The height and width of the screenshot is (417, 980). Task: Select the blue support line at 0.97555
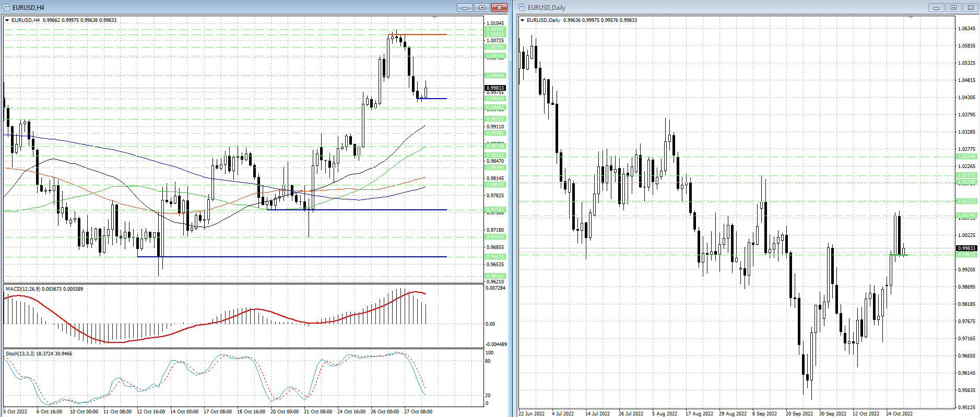(365, 210)
